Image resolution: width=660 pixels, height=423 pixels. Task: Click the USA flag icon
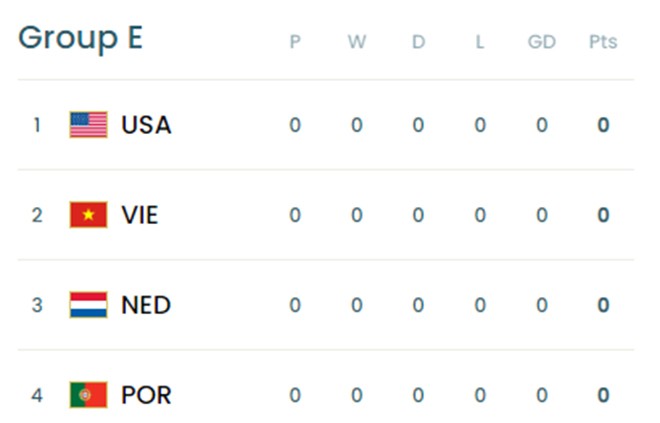88,125
